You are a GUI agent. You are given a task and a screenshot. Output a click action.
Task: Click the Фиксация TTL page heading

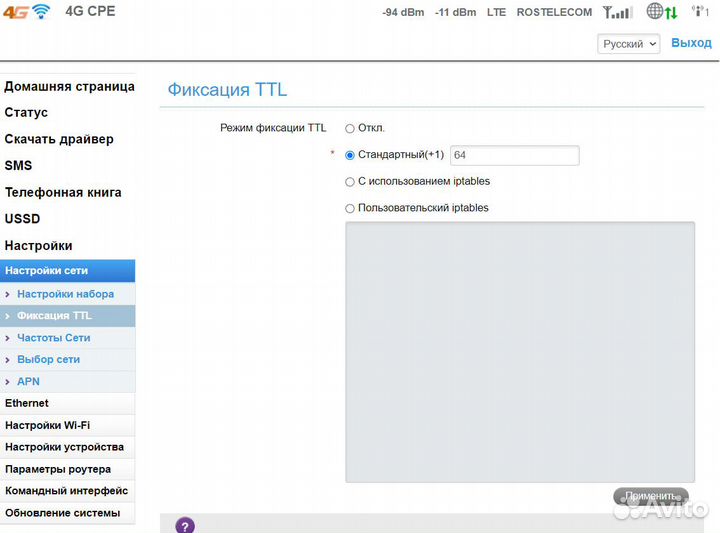[x=227, y=90]
